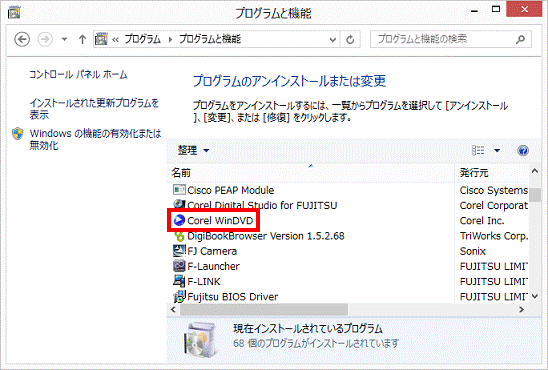Screen dimensions: 548x370
Task: Click the Forward navigation arrow
Action: click(45, 39)
